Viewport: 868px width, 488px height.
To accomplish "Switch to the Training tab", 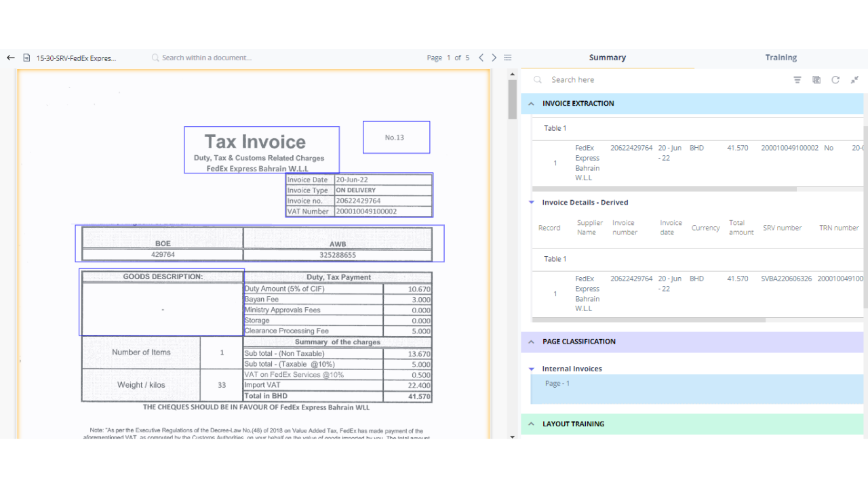I will 781,58.
